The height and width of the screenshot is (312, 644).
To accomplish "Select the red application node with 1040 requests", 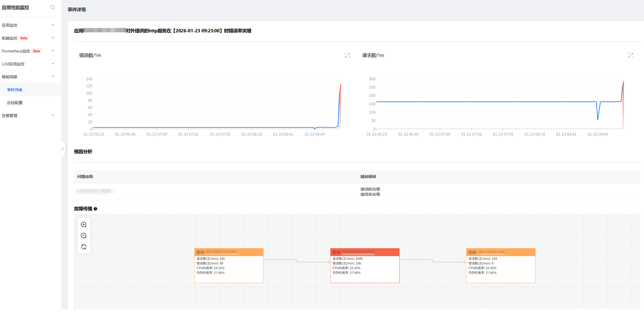I will click(365, 265).
